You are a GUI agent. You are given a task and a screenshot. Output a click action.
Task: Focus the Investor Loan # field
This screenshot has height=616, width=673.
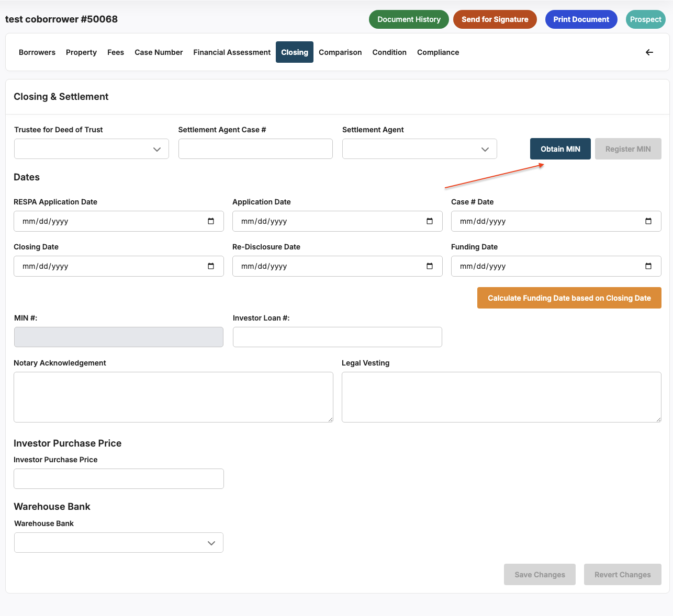pos(338,337)
